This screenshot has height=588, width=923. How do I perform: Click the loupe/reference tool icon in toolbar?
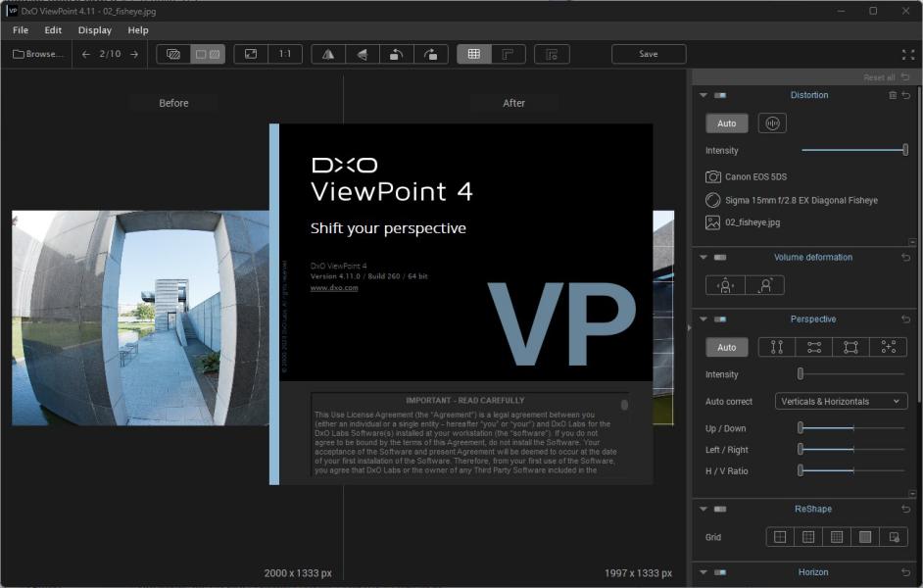(552, 54)
